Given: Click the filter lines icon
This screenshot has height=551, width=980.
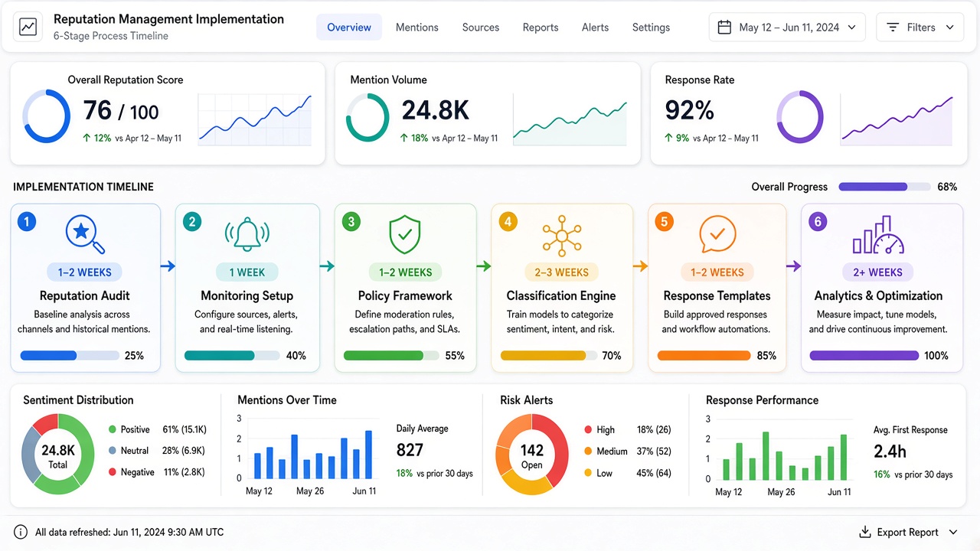Looking at the screenshot, I should pos(893,28).
